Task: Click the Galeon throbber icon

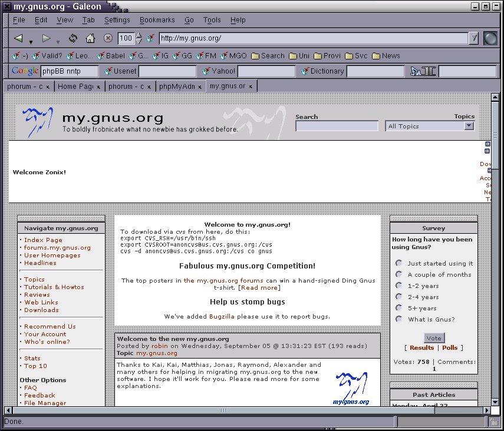Action: pyautogui.click(x=490, y=38)
